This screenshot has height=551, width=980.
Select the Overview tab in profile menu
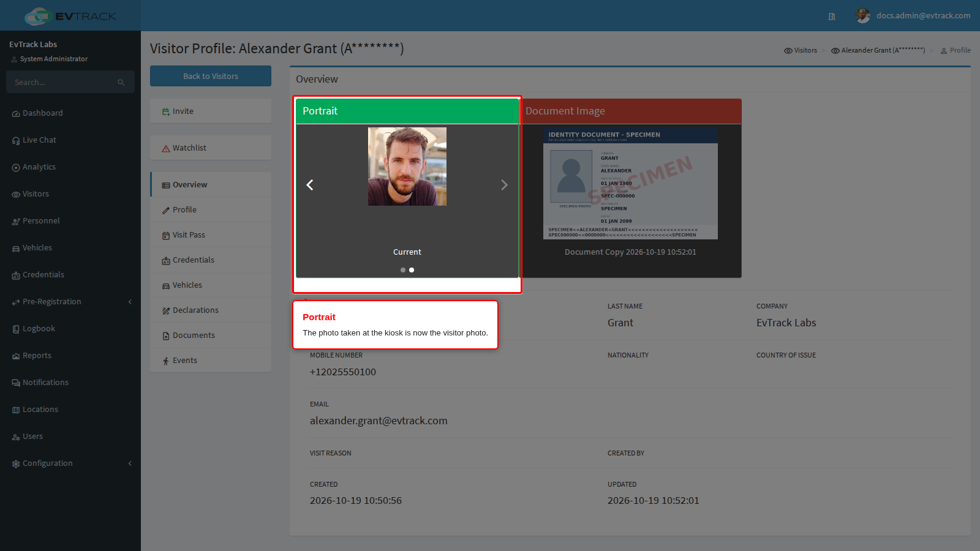pyautogui.click(x=211, y=185)
